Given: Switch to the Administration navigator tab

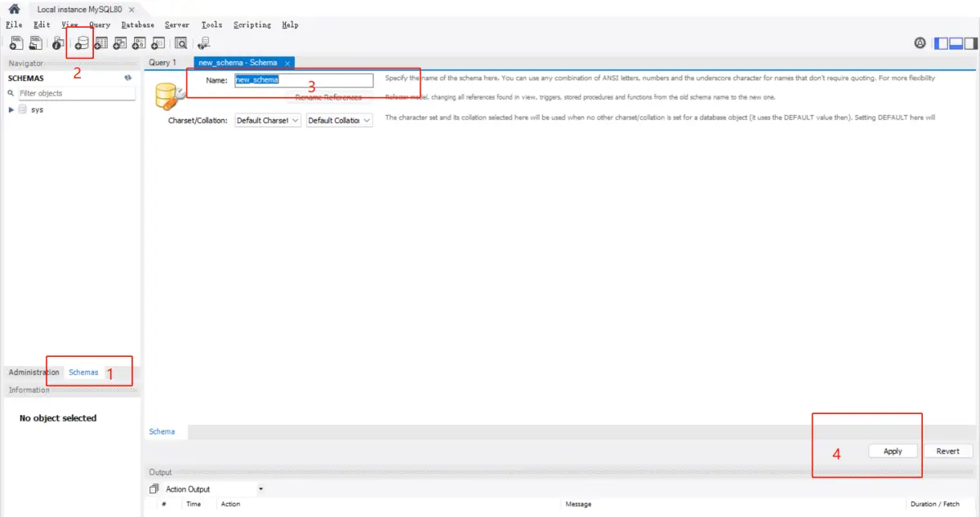Looking at the screenshot, I should point(33,372).
